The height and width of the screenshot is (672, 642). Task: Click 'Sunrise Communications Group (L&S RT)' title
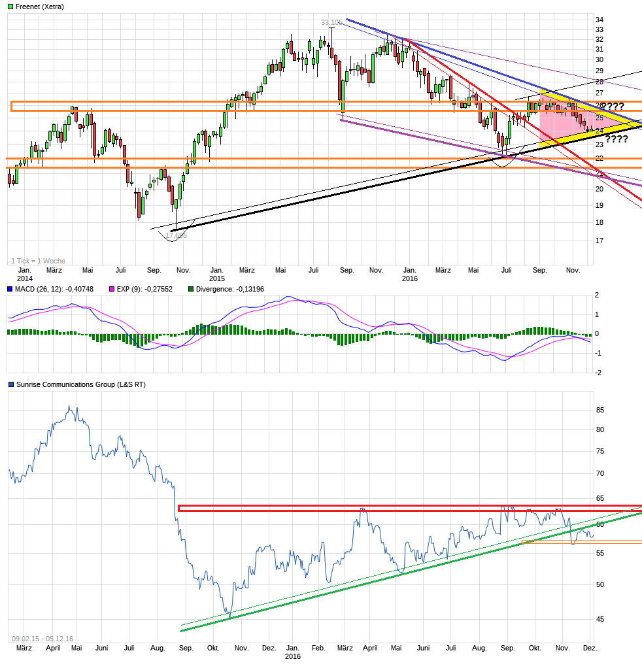[81, 384]
